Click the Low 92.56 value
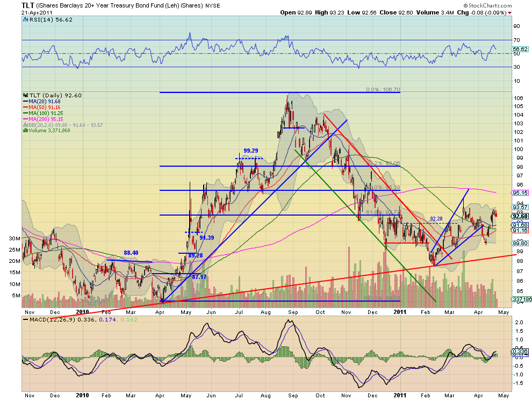This screenshot has height=400, width=532. (x=362, y=12)
